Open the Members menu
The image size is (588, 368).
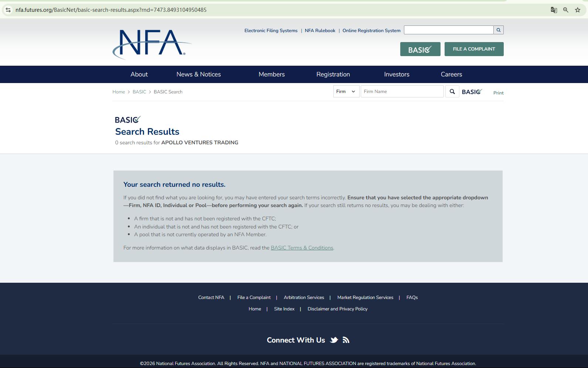272,74
